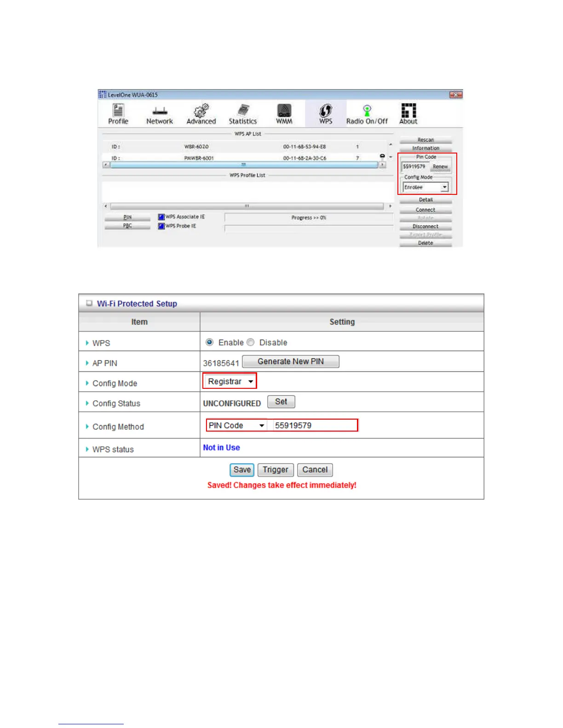Click the WPS Profile List horizontal scrollbar
Image resolution: width=563 pixels, height=728 pixels.
[247, 206]
